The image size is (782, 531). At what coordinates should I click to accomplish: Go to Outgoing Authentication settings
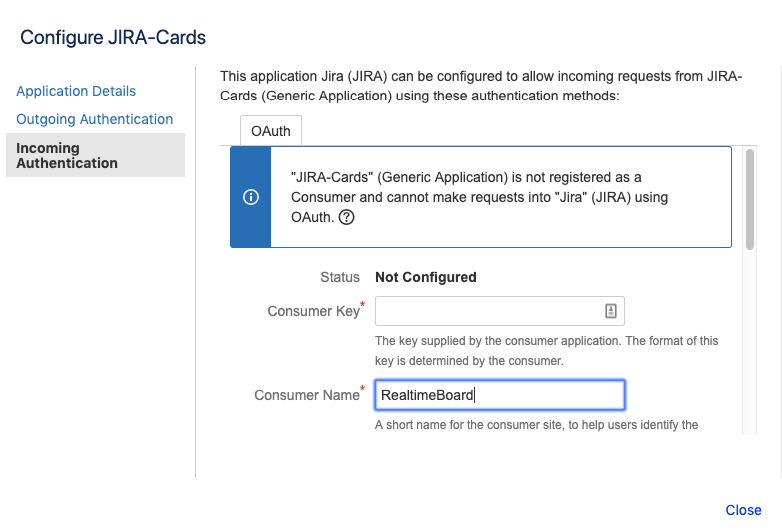click(x=95, y=119)
